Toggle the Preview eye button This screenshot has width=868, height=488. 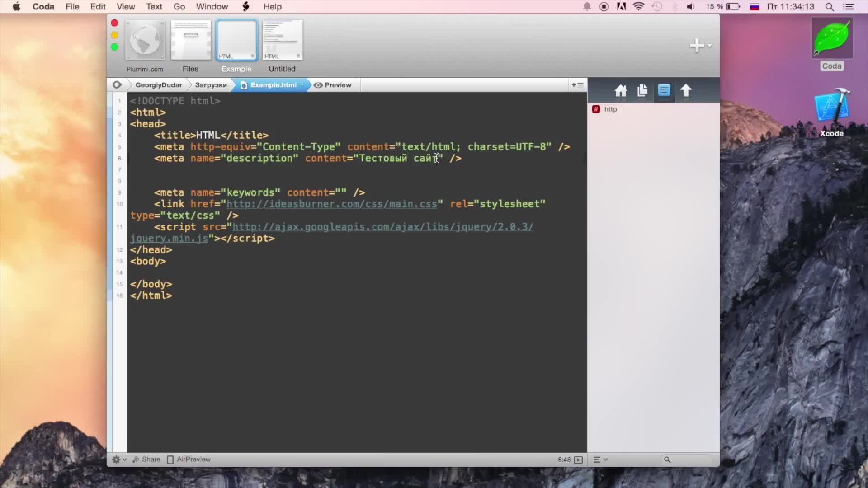coord(332,85)
